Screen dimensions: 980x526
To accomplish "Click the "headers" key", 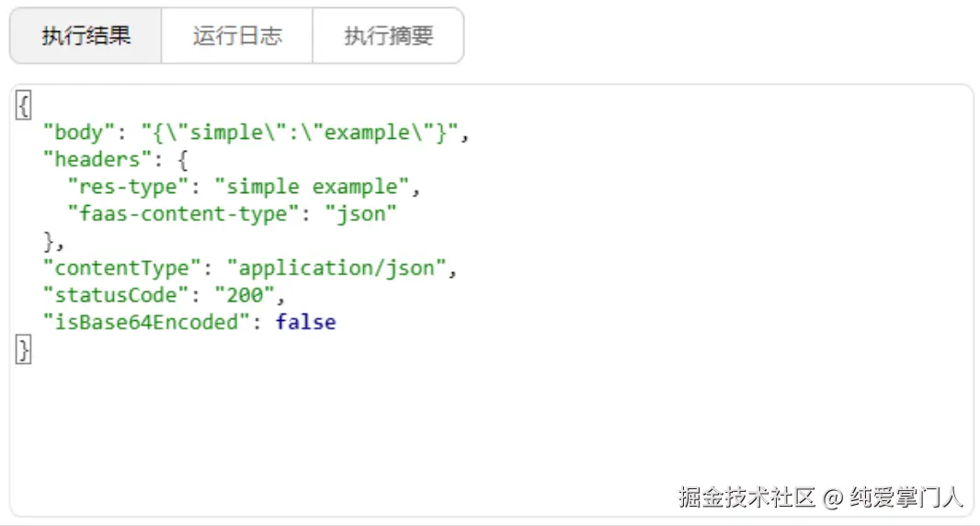I will click(97, 159).
